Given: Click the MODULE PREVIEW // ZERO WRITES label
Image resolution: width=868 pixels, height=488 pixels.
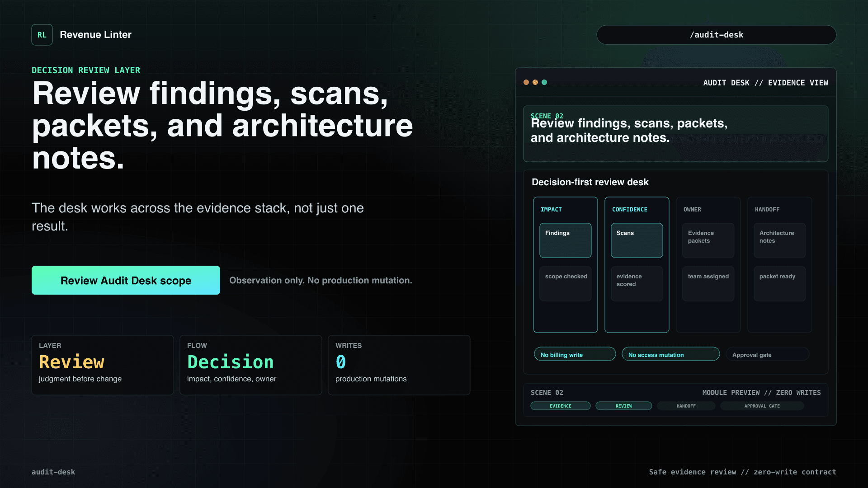Looking at the screenshot, I should (761, 393).
